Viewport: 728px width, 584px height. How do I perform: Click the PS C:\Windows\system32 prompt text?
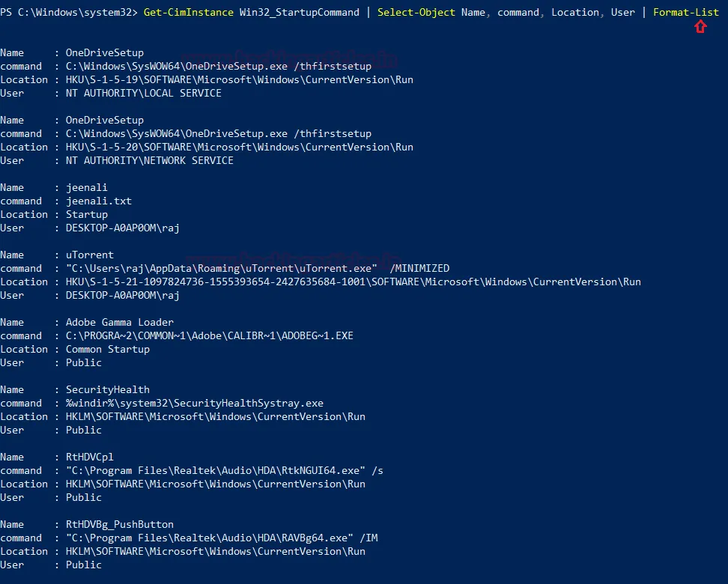(x=67, y=12)
